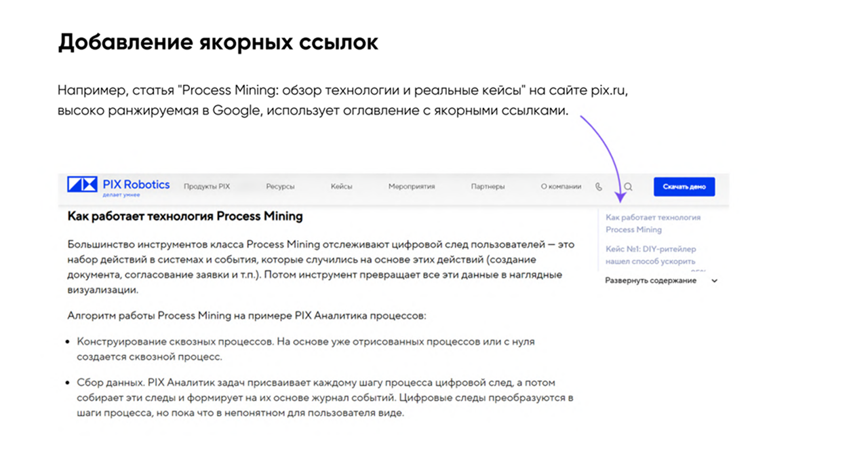Viewport: 868px width, 475px height.
Task: Open the Ресурсы menu item
Action: pyautogui.click(x=280, y=187)
